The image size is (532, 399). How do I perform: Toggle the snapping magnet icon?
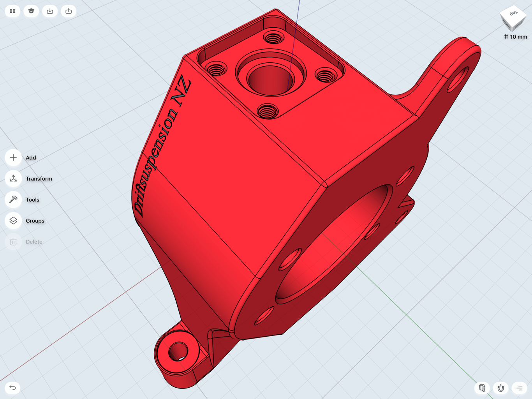[x=501, y=388]
